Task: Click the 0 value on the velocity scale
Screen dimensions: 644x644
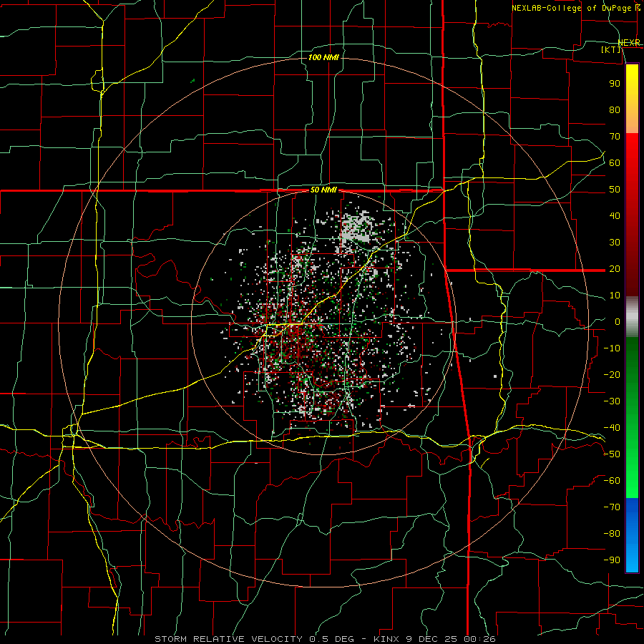Action: click(x=618, y=321)
